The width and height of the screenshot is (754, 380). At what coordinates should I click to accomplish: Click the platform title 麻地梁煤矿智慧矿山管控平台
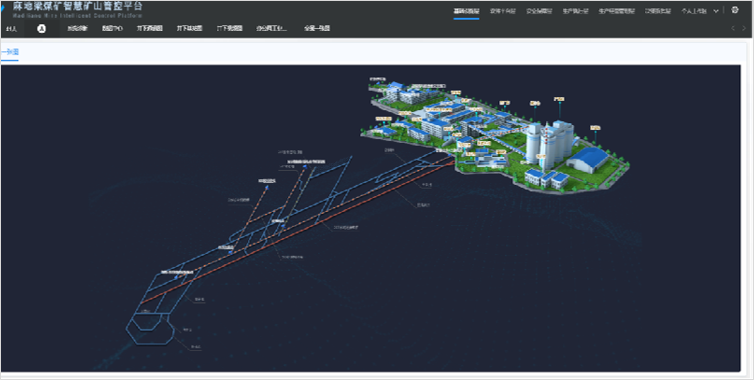pyautogui.click(x=77, y=7)
